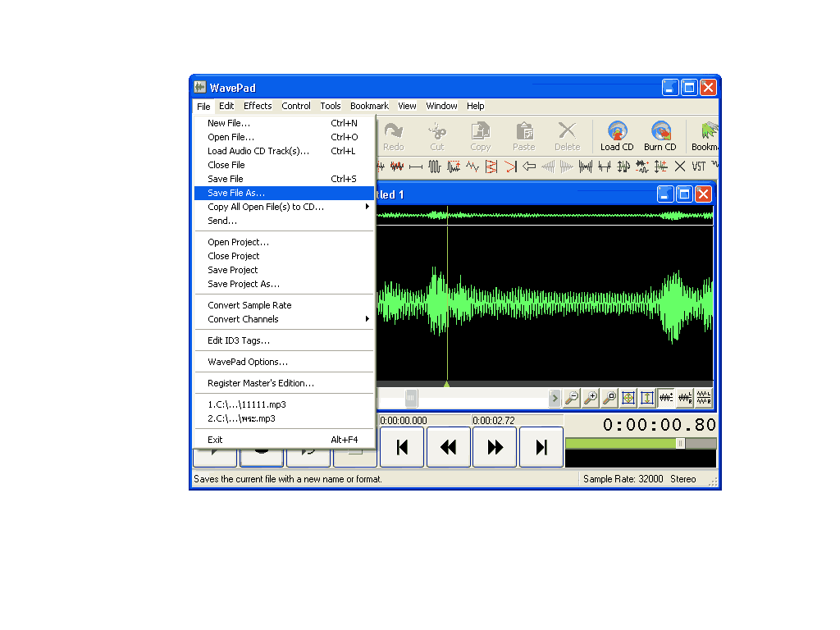
Task: Click the zigzag line effect icon
Action: pos(472,167)
